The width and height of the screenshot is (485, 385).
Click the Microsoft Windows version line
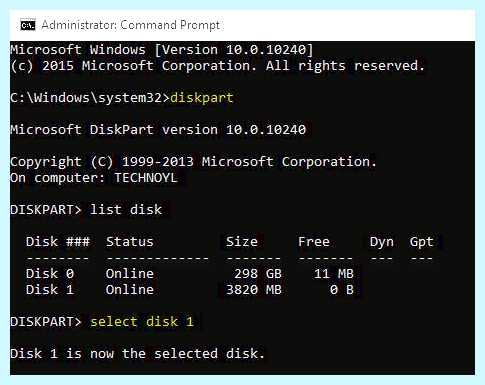coord(162,50)
